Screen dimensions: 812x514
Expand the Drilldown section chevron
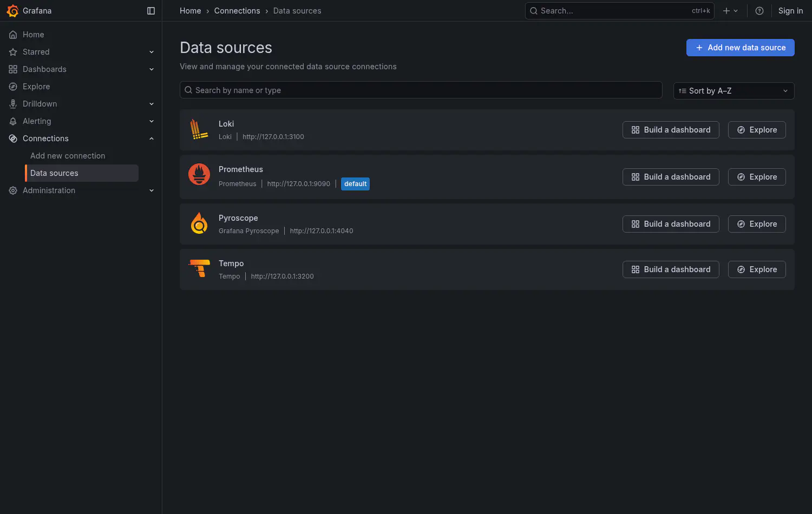[x=152, y=104]
